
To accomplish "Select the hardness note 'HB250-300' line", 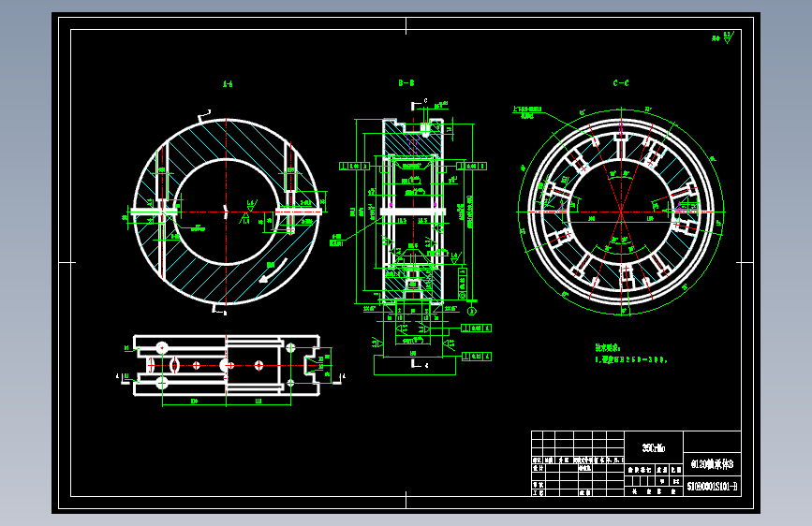I will pyautogui.click(x=631, y=359).
